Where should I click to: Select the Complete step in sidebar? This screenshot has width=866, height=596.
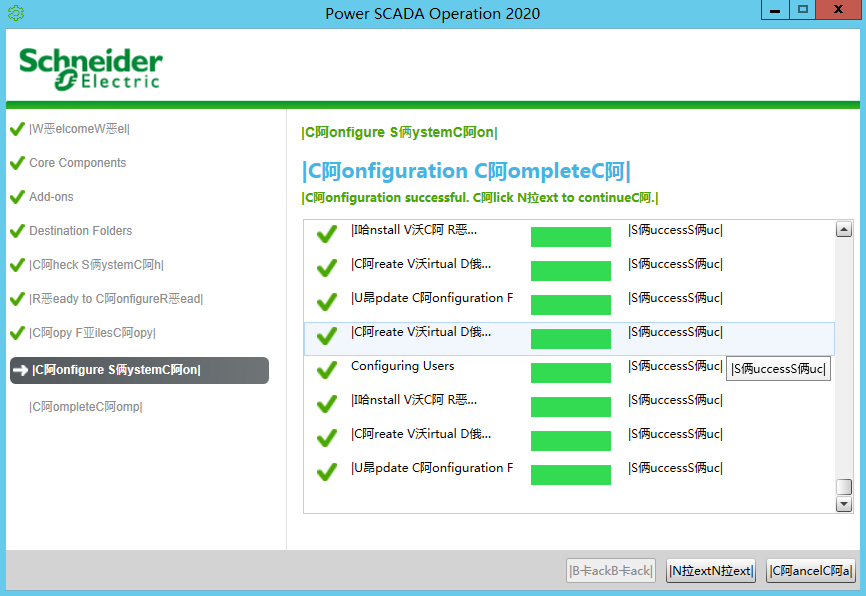coord(86,407)
